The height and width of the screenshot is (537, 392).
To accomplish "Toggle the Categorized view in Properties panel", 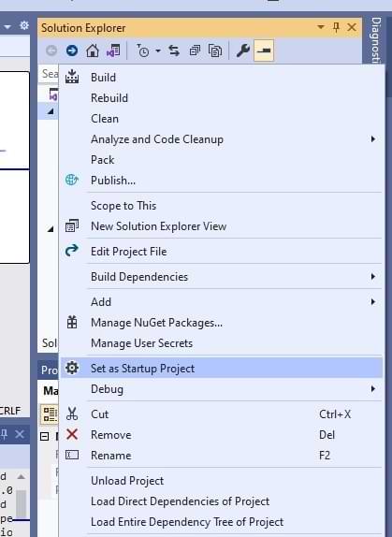I will 50,414.
